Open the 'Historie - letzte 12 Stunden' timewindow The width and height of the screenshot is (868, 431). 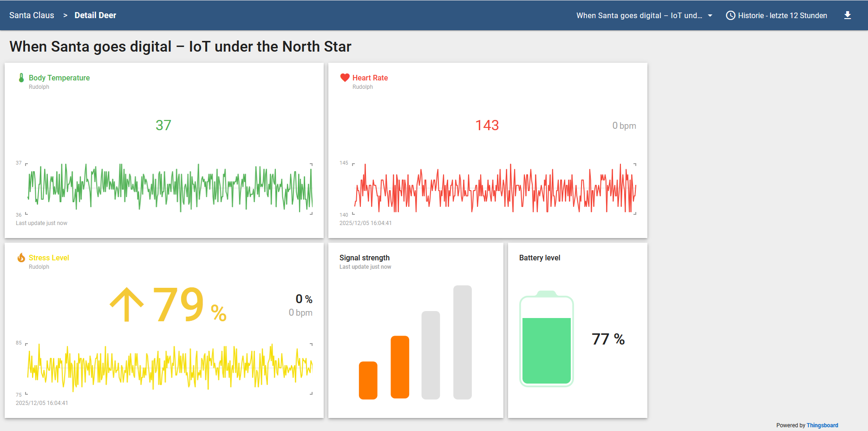tap(782, 15)
